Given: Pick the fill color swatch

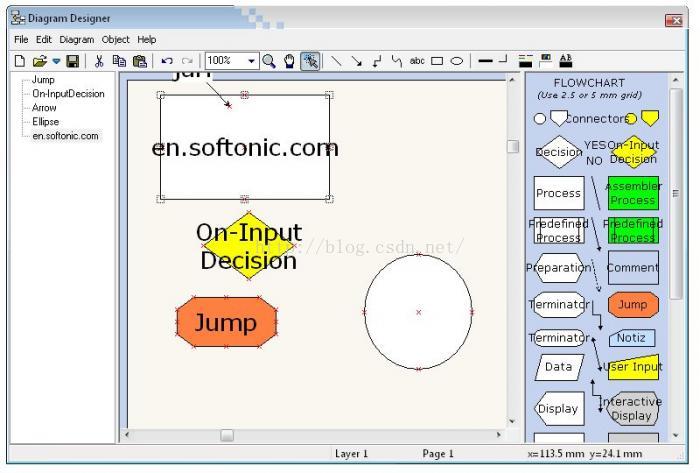Looking at the screenshot, I should tap(546, 61).
